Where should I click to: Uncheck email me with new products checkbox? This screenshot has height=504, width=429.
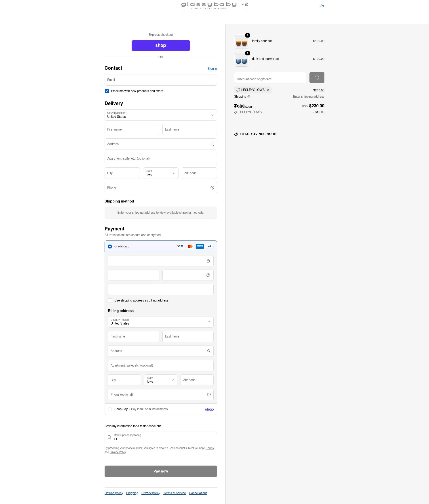tap(107, 91)
